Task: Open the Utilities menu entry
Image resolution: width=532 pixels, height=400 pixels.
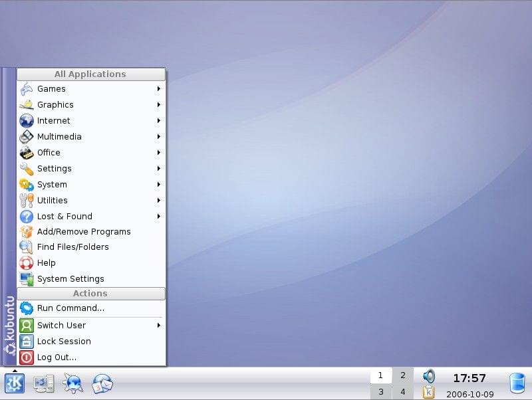Action: click(91, 201)
